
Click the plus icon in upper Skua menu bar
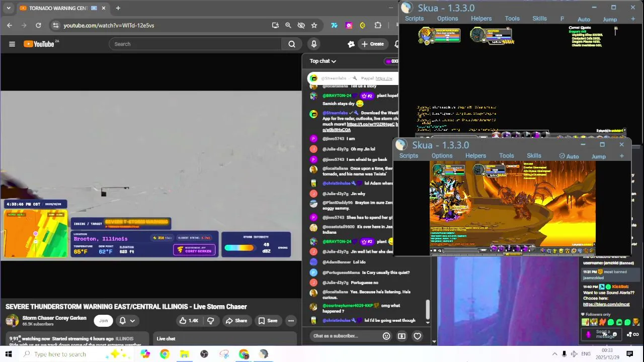[633, 19]
